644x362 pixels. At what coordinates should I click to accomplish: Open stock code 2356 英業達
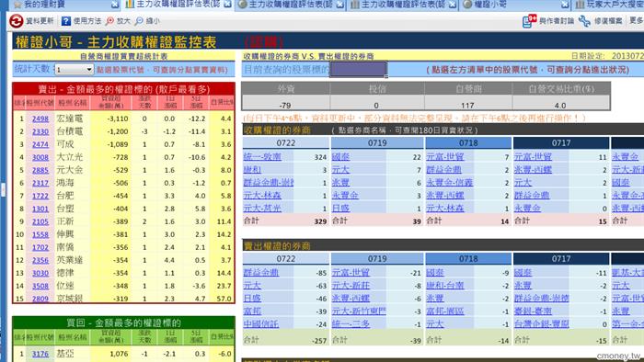tap(40, 260)
